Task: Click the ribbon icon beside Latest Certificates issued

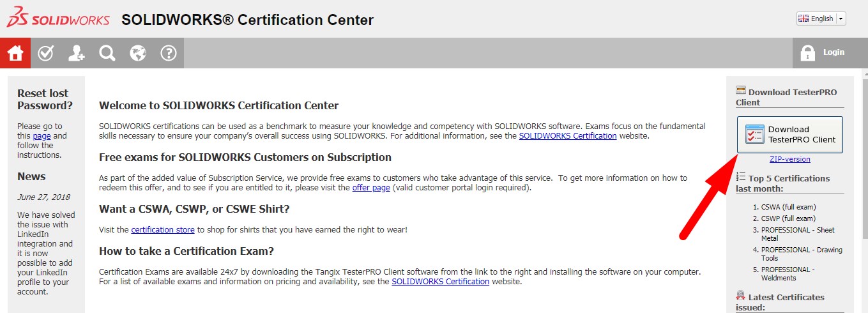Action: coord(741,295)
